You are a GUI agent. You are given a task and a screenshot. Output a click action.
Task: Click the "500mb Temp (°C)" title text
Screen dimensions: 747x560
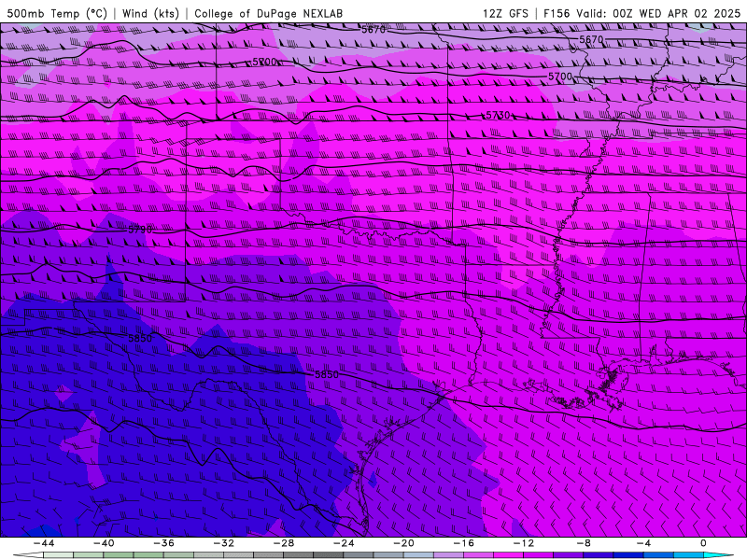pyautogui.click(x=57, y=13)
